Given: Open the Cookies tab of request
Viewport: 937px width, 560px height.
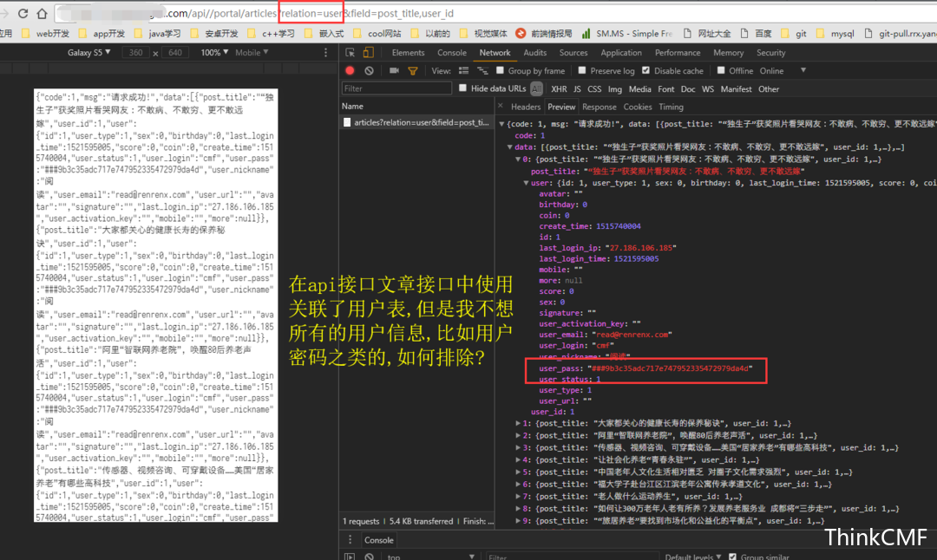Looking at the screenshot, I should tap(638, 107).
